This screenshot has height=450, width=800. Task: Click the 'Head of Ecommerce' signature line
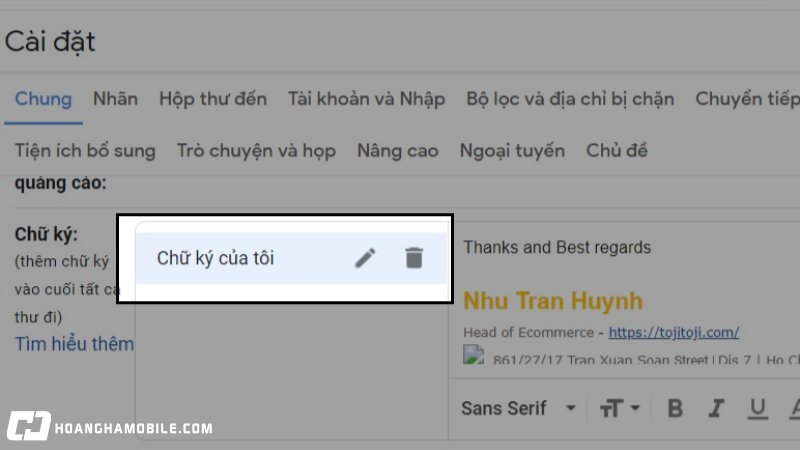pyautogui.click(x=529, y=333)
